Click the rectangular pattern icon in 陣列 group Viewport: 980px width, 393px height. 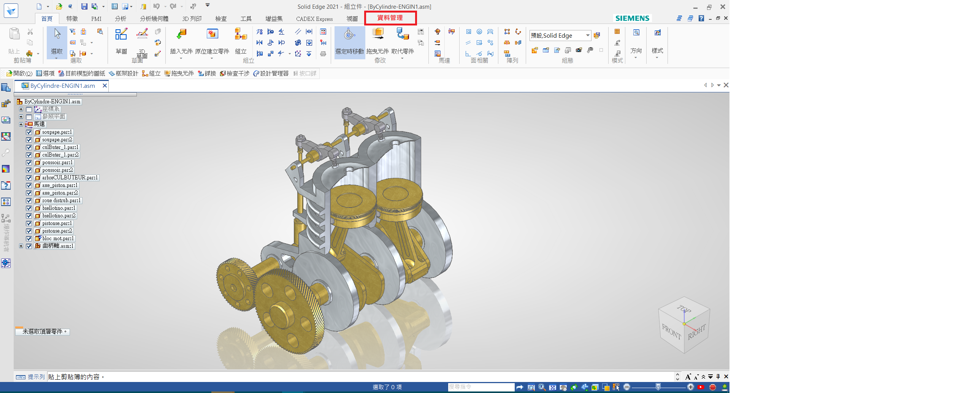tap(507, 32)
